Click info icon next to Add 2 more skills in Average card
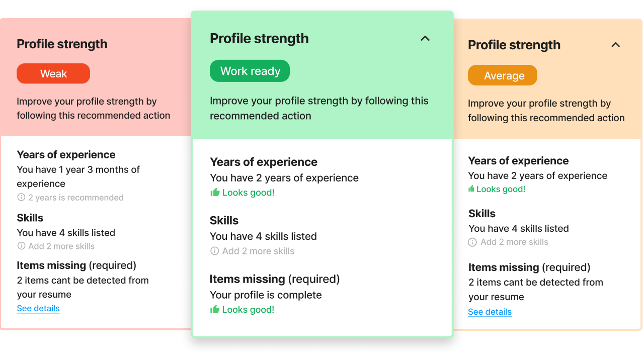The image size is (644, 362). 472,242
